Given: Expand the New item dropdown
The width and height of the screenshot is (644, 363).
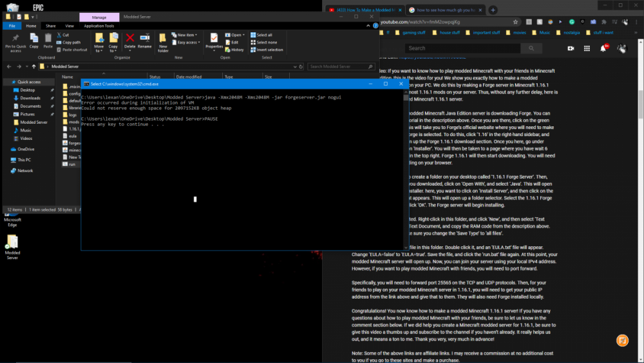Looking at the screenshot, I should tap(187, 35).
